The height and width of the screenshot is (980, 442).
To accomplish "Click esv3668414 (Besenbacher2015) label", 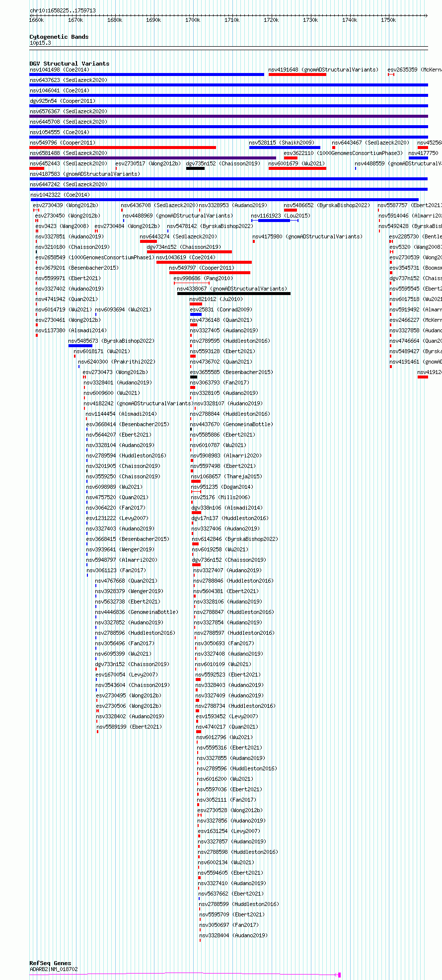I will 128,424.
